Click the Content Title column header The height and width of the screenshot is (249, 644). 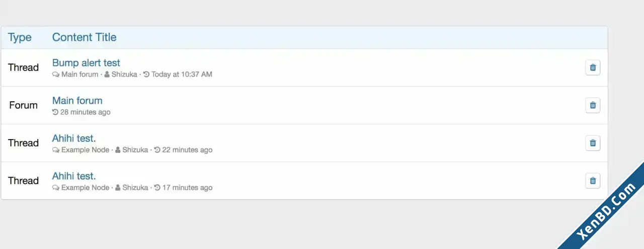pos(84,37)
